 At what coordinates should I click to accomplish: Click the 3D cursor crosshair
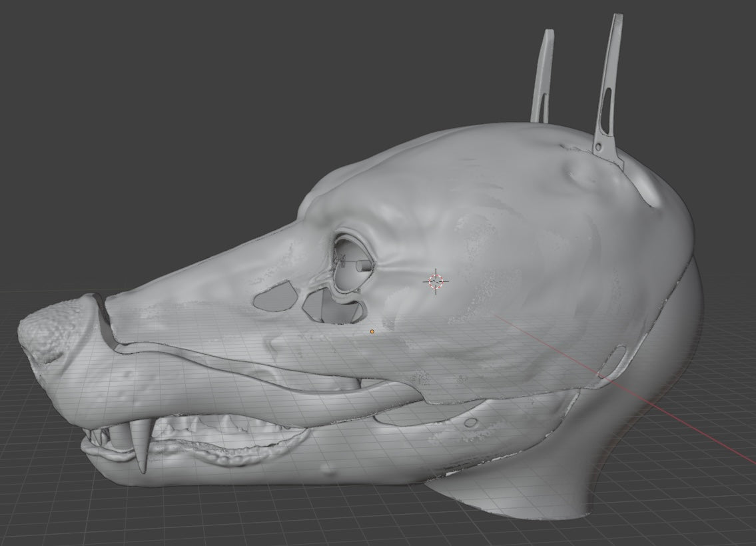coord(436,280)
